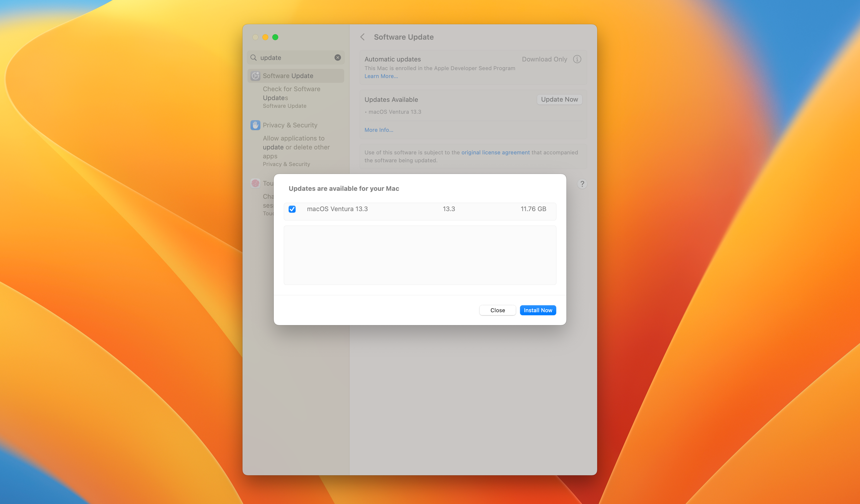Uncheck the macOS Ventura 13.3 checkbox
The width and height of the screenshot is (860, 504).
tap(292, 209)
